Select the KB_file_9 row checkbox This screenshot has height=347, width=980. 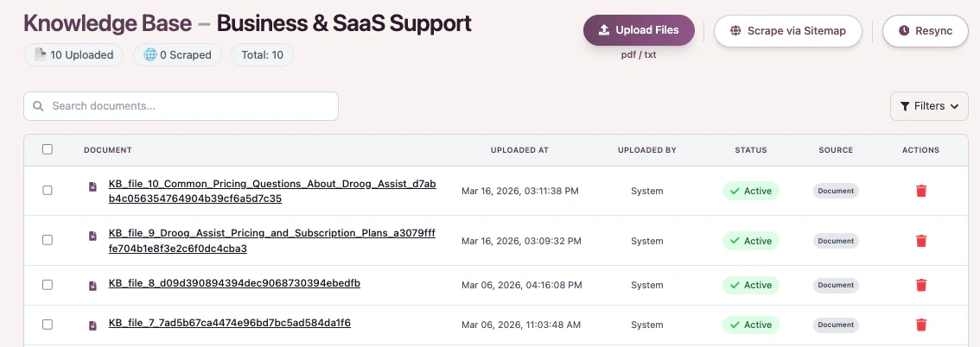coord(48,240)
